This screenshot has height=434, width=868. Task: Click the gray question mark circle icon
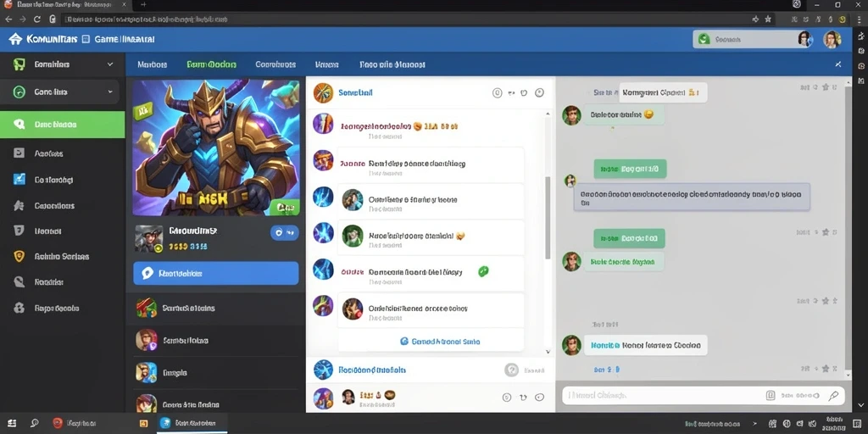coord(511,370)
